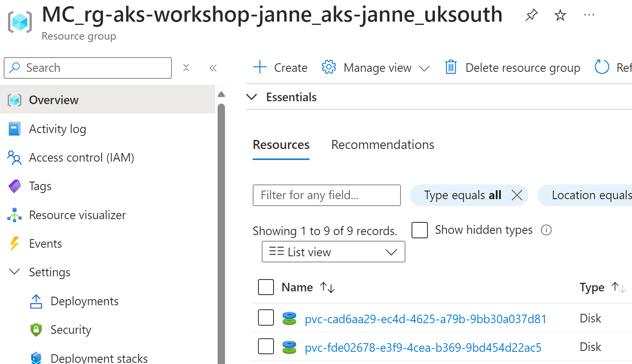Sort resources by the Type column arrows
Viewport: 632px width, 364px height.
coord(619,288)
